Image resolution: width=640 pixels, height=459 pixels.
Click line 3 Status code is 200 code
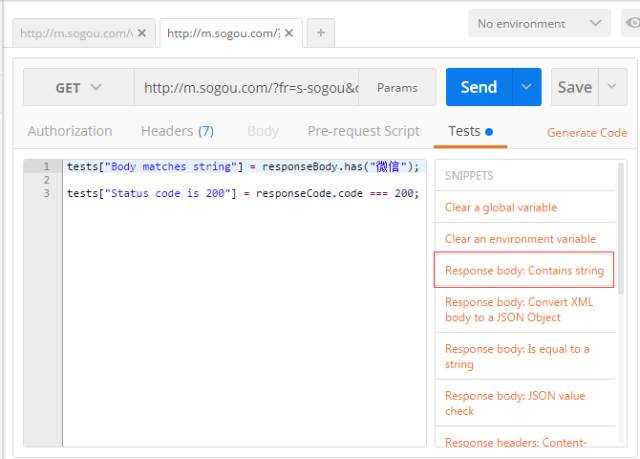(x=243, y=193)
